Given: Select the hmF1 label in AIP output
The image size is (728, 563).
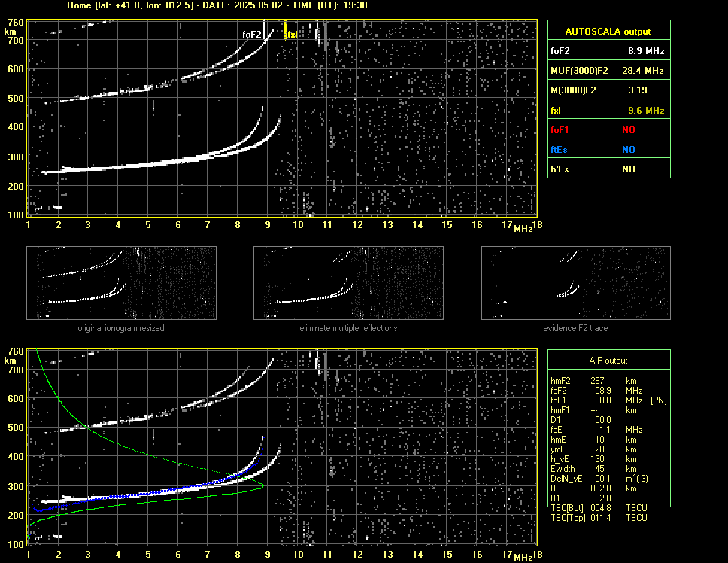Looking at the screenshot, I should coord(560,410).
